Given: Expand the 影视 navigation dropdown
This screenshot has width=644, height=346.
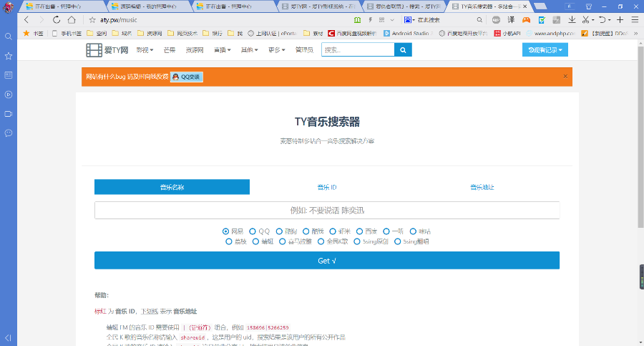Looking at the screenshot, I should click(145, 49).
